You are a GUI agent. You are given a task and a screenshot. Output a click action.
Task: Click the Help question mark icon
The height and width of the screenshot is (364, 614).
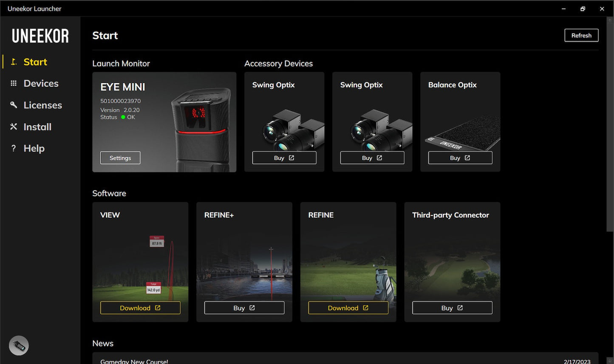[14, 148]
